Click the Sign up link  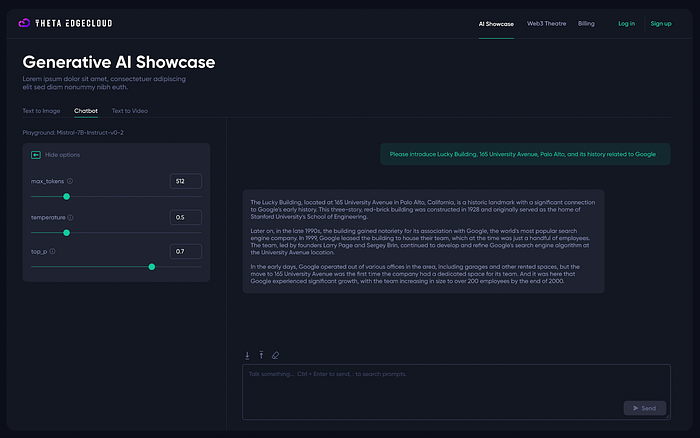661,24
